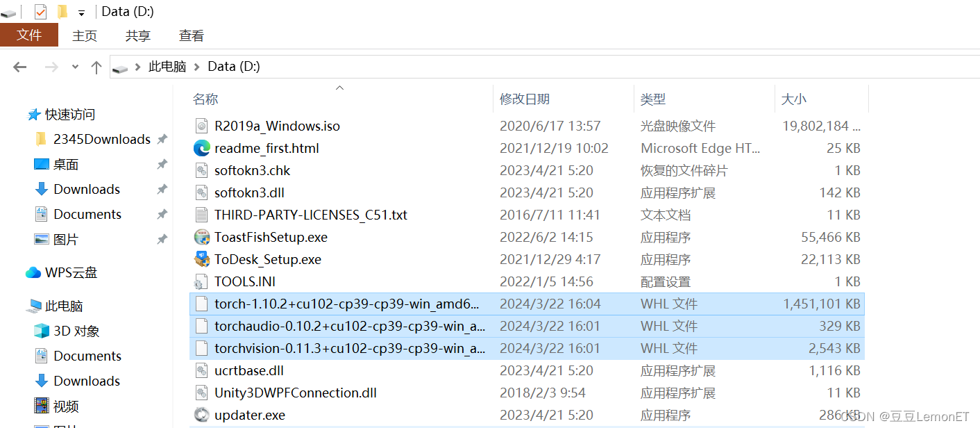
Task: Select 快速访问 in the navigation pane
Action: click(69, 115)
